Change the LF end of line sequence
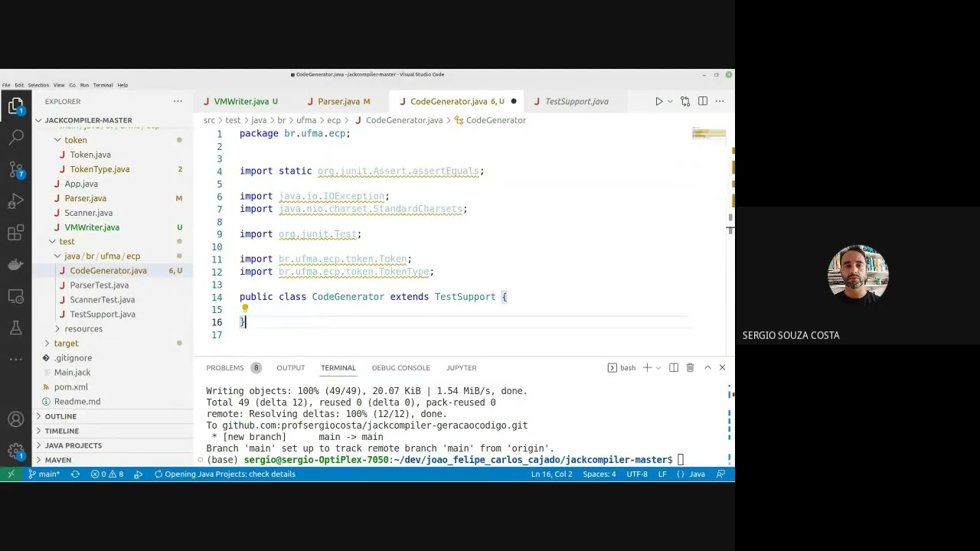Viewport: 980px width, 551px height. pyautogui.click(x=662, y=474)
